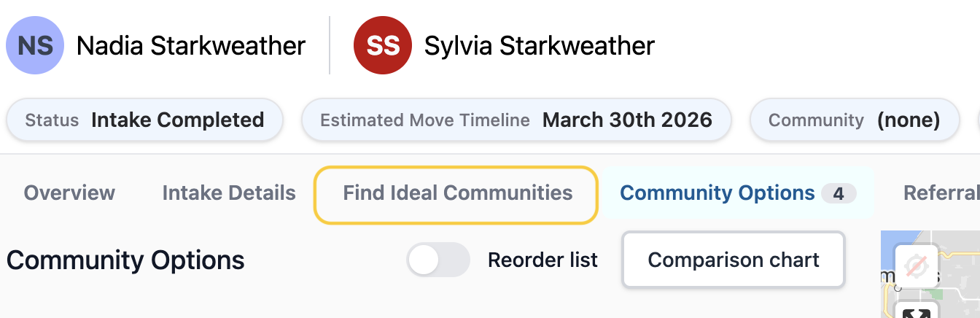Open the Estimated Move Timeline date field

coord(516,120)
